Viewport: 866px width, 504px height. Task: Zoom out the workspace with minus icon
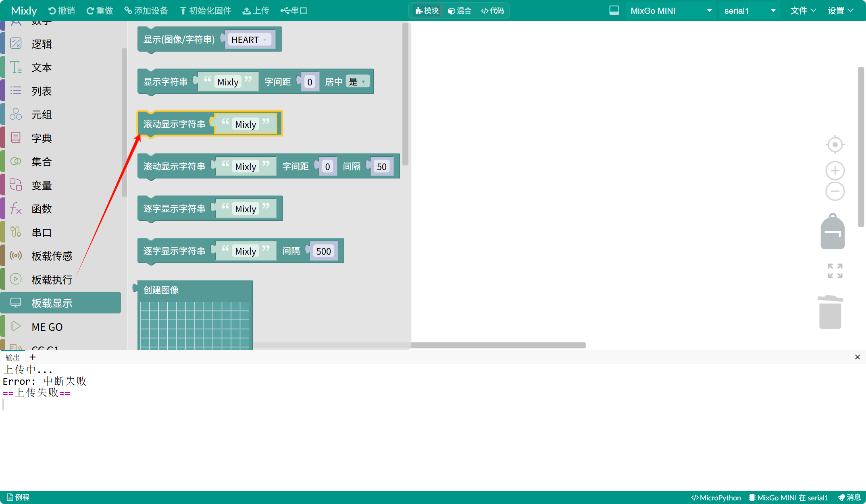click(x=835, y=191)
